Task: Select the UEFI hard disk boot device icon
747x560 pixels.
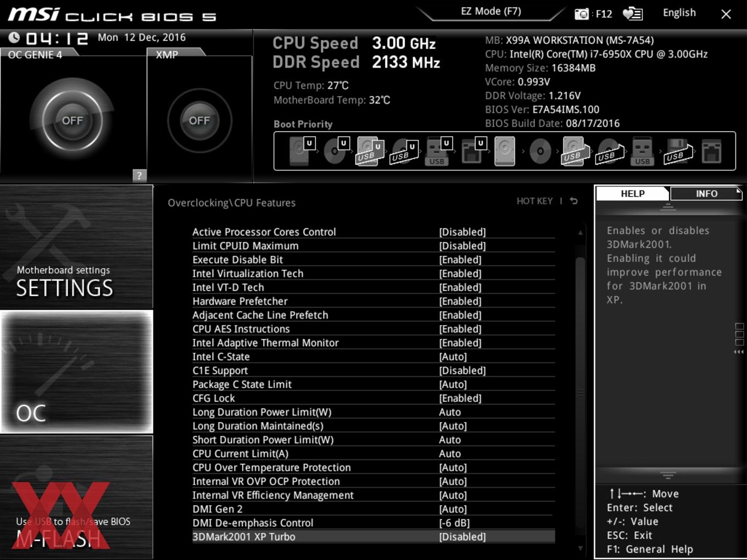Action: click(301, 151)
